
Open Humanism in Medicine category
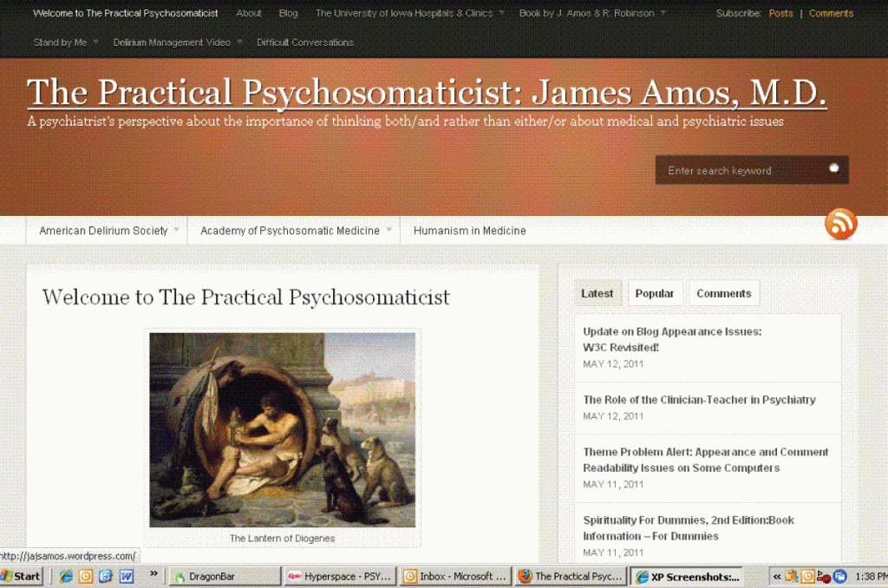click(469, 231)
